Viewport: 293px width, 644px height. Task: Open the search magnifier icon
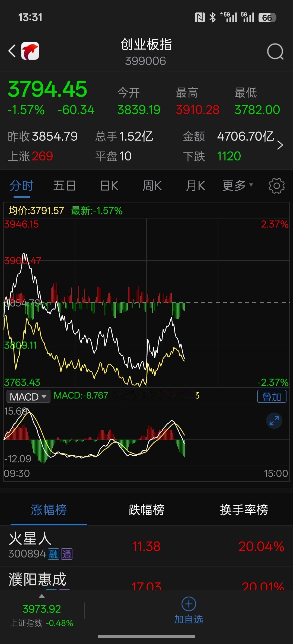(x=275, y=51)
